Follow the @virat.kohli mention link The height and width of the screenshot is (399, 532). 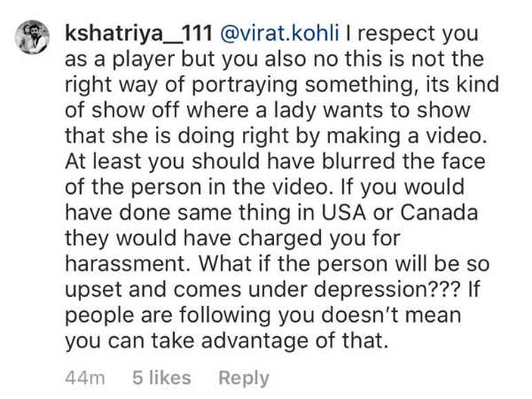point(279,34)
